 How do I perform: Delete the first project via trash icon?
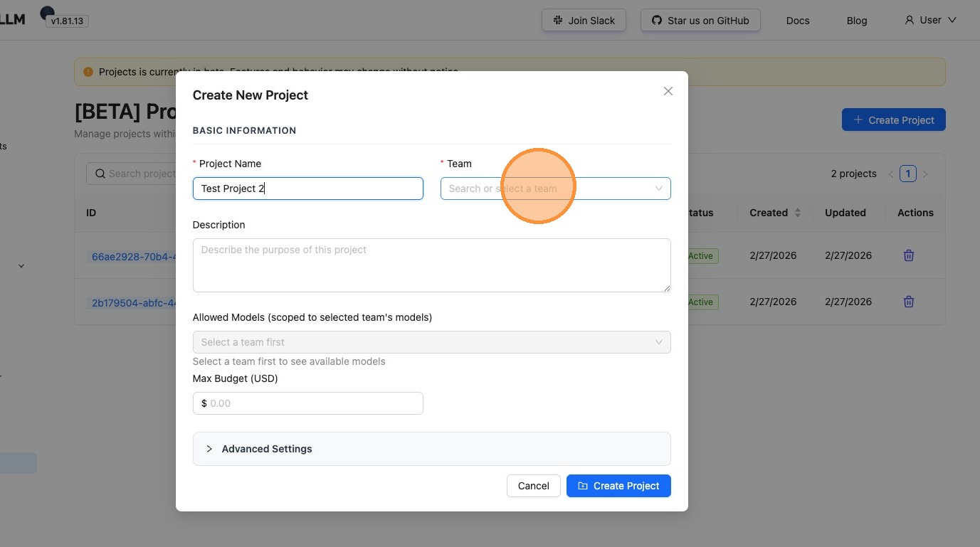tap(908, 255)
